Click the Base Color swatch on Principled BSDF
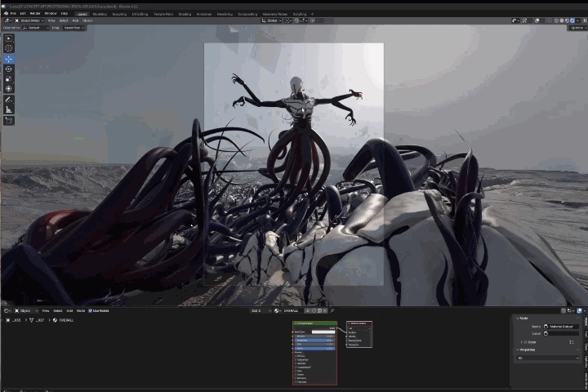588x392 pixels. tap(323, 332)
